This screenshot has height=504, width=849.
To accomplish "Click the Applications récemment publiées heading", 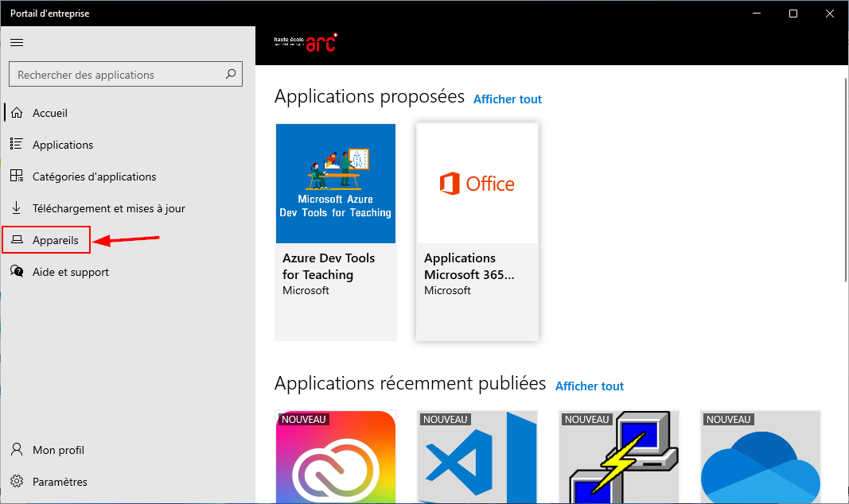I will tap(410, 383).
